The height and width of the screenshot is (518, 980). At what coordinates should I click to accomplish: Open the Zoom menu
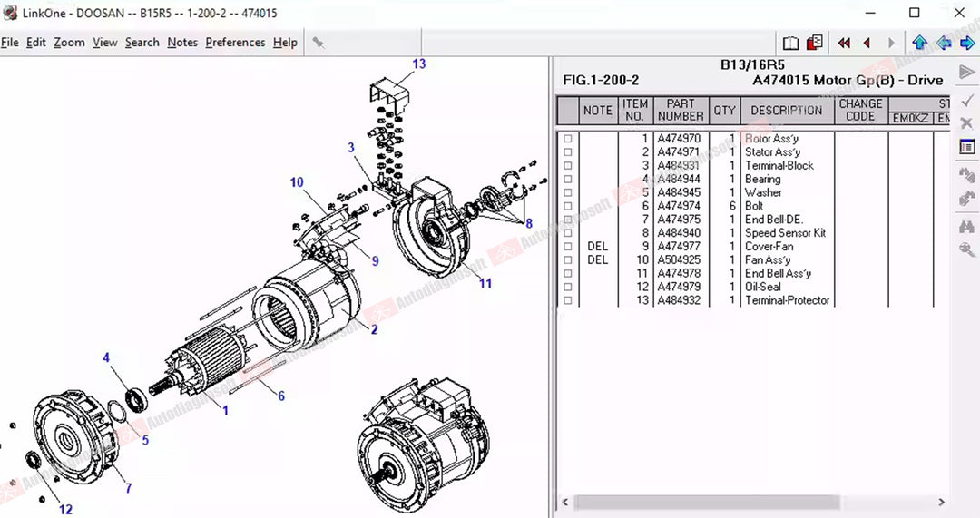point(69,43)
